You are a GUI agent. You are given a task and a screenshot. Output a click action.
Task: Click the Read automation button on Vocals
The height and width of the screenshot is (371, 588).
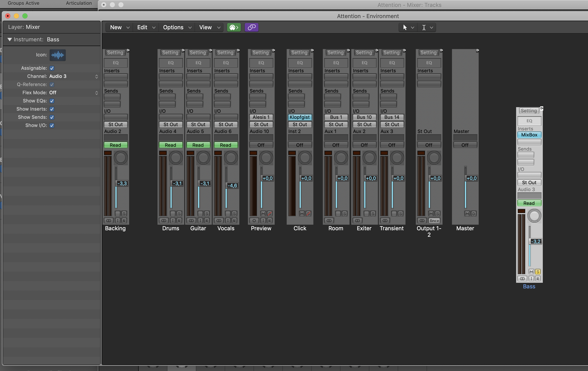tap(225, 145)
